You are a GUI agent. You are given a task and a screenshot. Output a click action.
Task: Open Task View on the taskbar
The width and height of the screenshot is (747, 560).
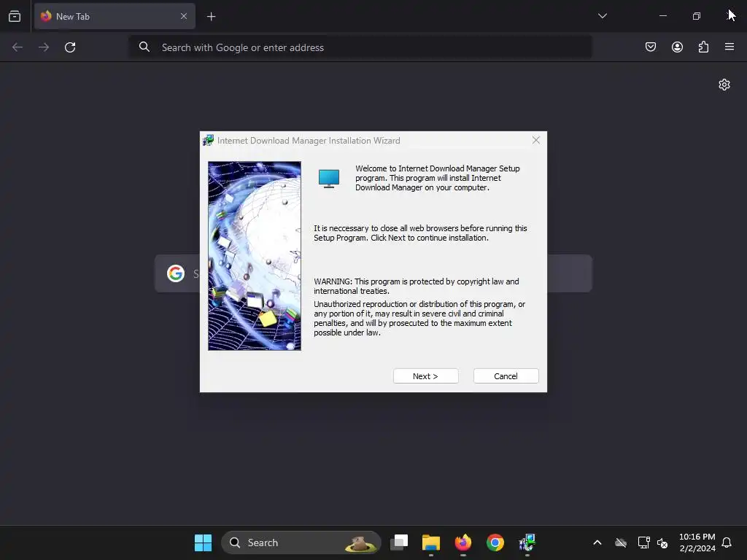tap(399, 542)
